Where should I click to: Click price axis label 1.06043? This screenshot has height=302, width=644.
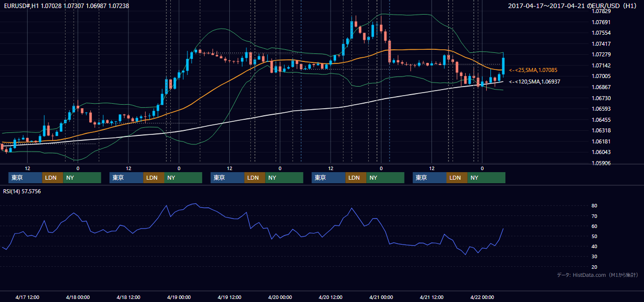pos(601,152)
